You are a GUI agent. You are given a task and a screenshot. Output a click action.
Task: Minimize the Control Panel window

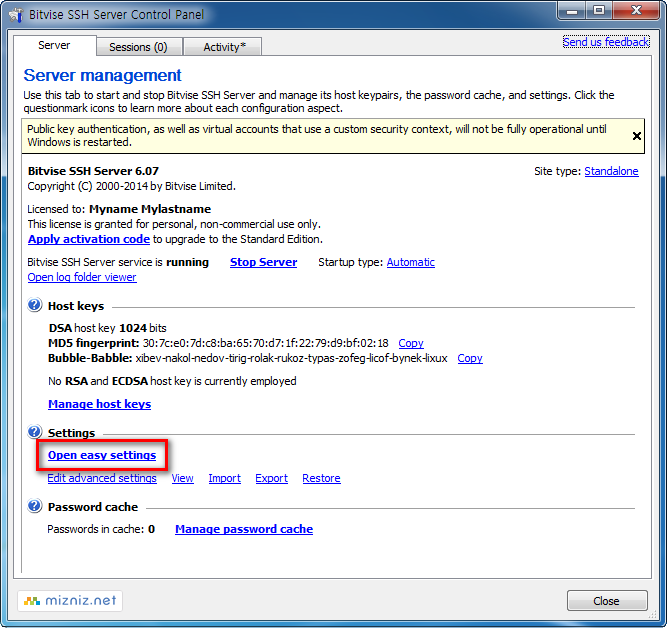(x=572, y=10)
